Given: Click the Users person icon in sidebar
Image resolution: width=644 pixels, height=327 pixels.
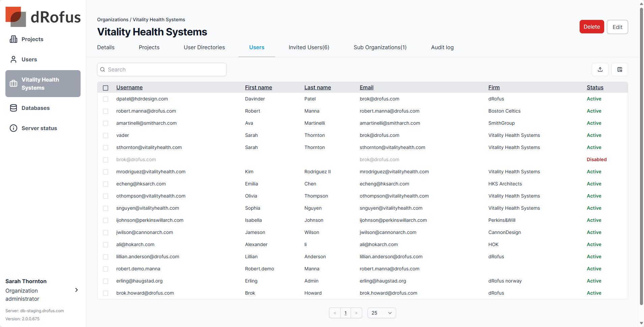Looking at the screenshot, I should pos(13,59).
